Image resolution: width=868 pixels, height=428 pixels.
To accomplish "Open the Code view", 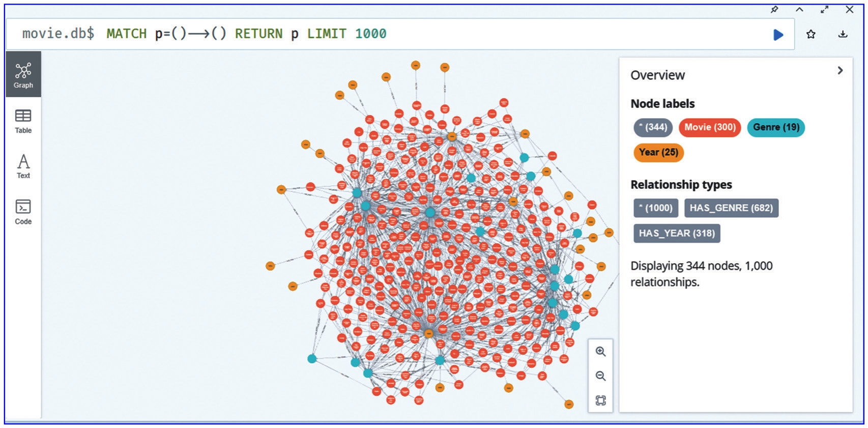I will point(23,212).
